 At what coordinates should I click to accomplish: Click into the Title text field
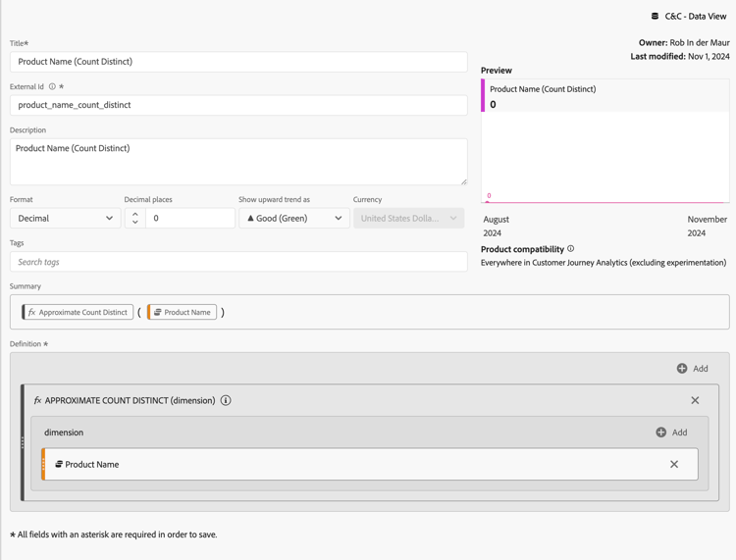click(x=238, y=62)
